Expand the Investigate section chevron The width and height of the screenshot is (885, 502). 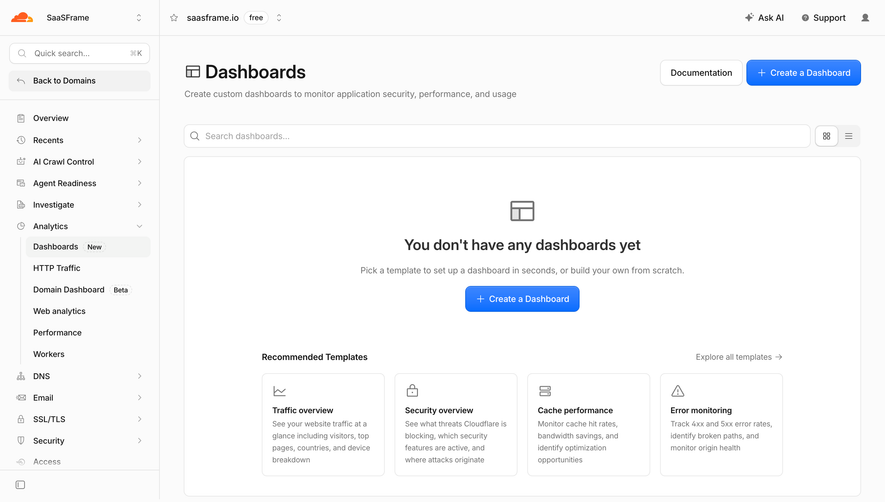pyautogui.click(x=139, y=204)
